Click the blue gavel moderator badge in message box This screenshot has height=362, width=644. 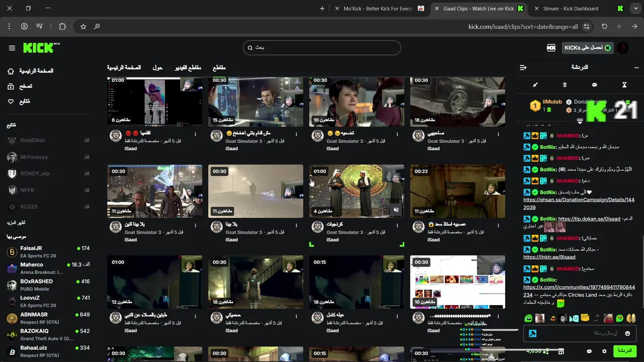coord(532,333)
